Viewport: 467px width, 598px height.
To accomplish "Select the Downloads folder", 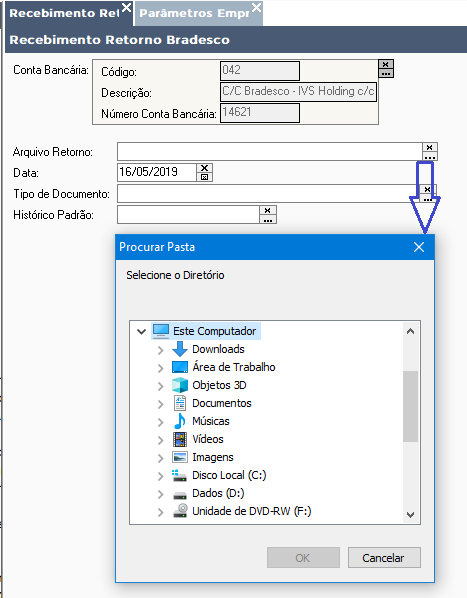I will point(218,349).
